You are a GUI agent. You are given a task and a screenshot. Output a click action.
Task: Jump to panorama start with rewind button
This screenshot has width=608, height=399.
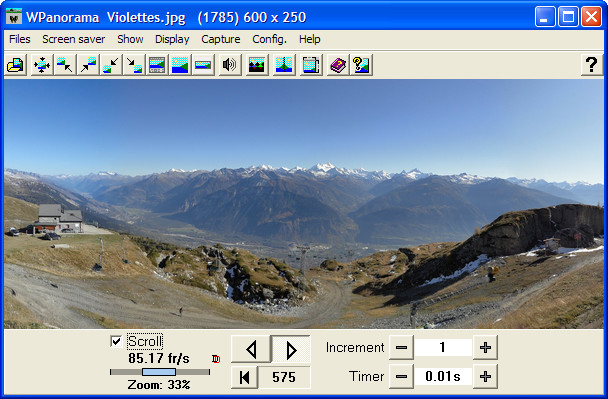[244, 377]
